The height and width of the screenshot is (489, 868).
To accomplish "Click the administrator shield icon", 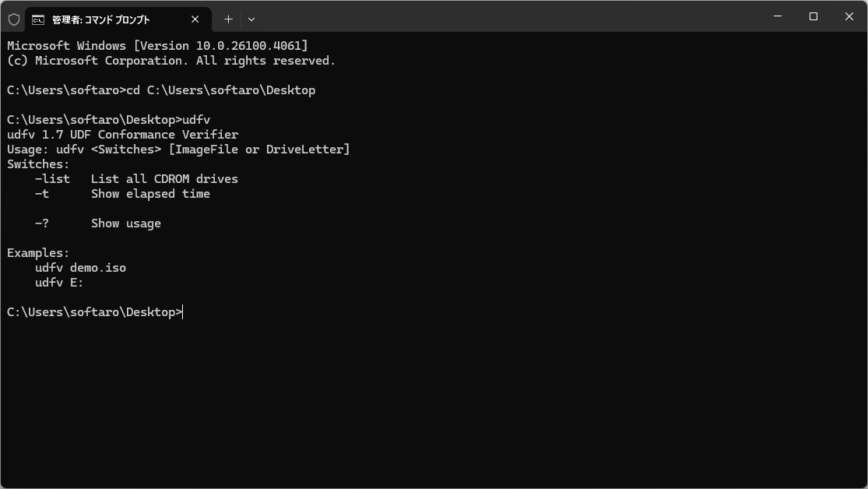I will click(x=14, y=19).
